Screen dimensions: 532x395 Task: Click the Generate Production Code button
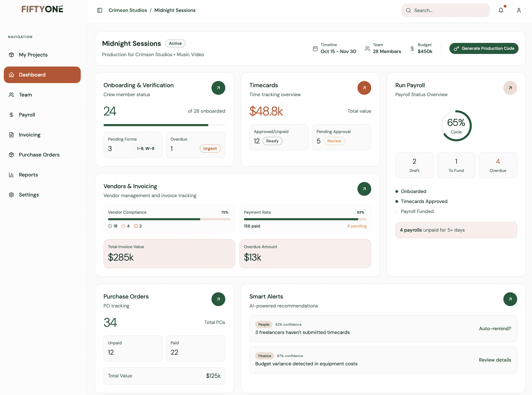point(484,48)
